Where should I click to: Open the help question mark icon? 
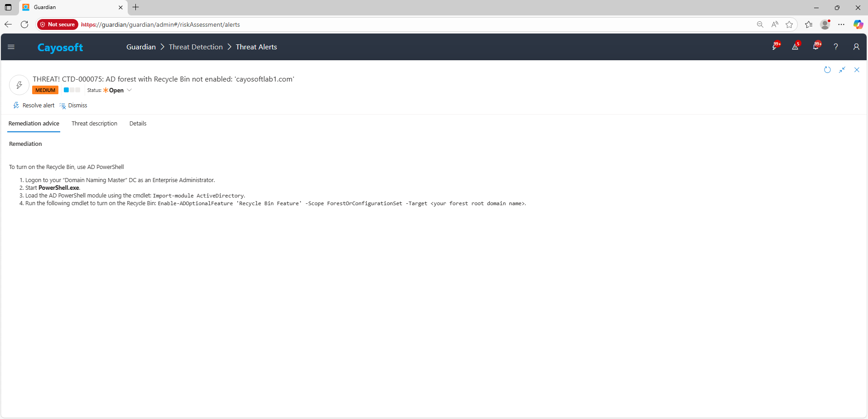point(836,47)
